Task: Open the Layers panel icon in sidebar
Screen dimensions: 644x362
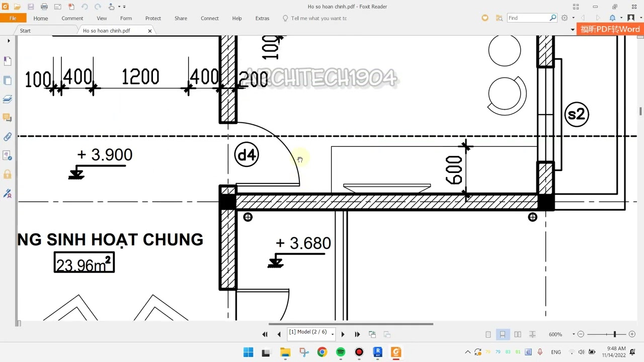Action: pos(8,99)
